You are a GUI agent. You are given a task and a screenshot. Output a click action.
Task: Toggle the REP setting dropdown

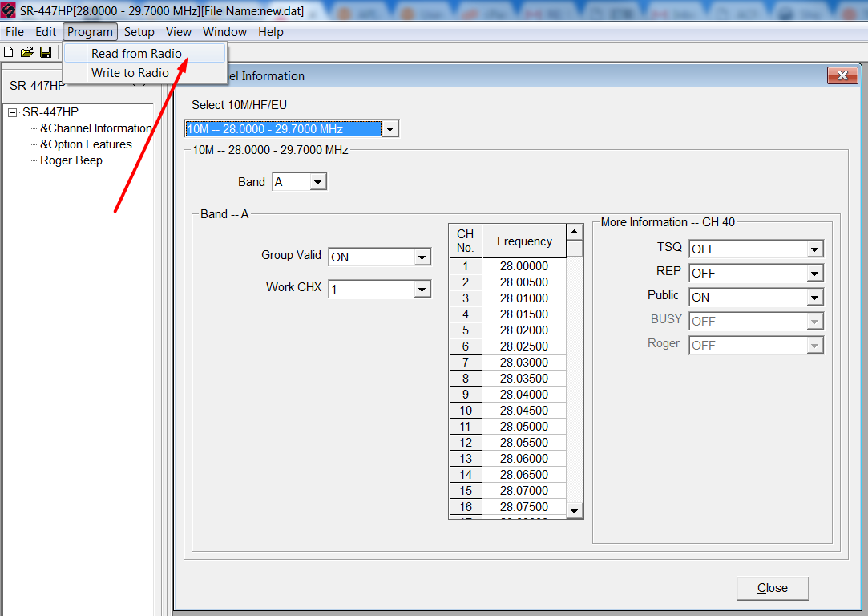814,273
